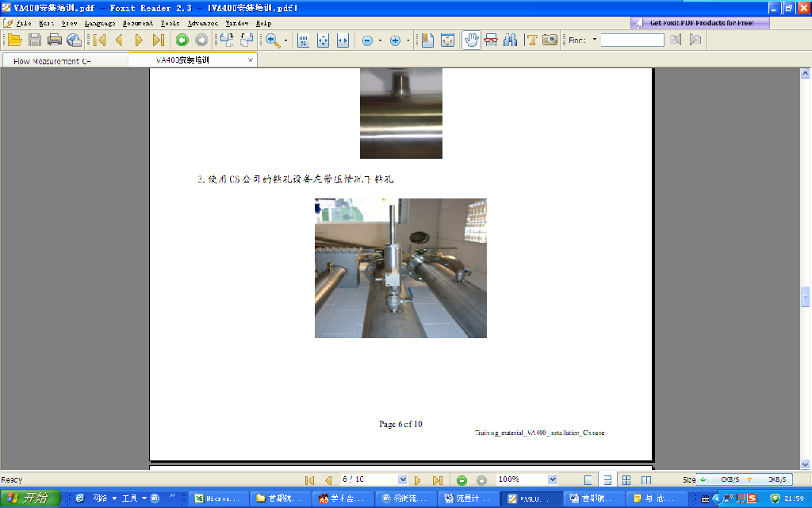Image resolution: width=812 pixels, height=508 pixels.
Task: Click scroll up arrow on vertical scrollbar
Action: 805,73
